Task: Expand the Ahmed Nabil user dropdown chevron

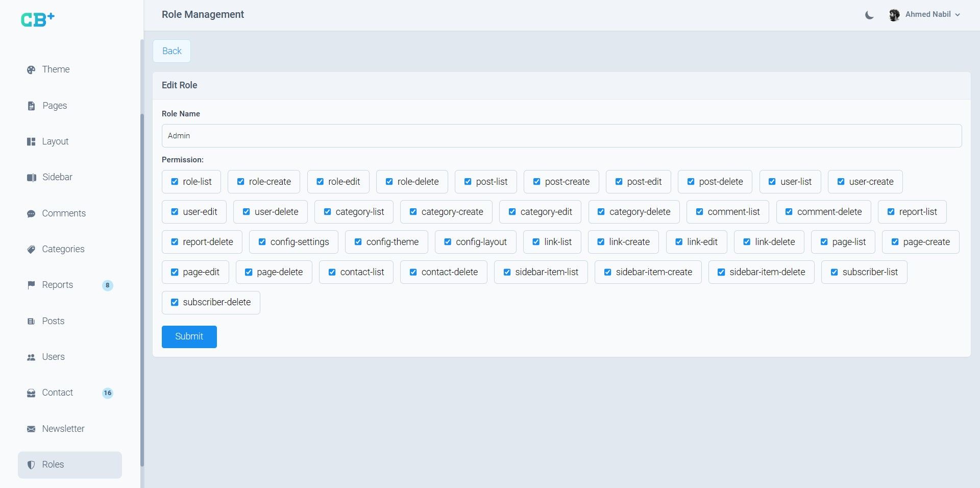Action: pos(958,15)
